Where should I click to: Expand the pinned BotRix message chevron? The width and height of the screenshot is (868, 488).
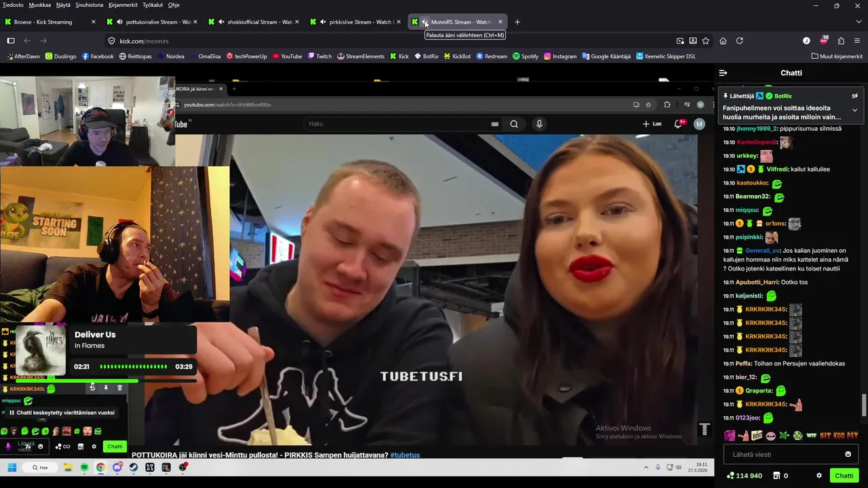coord(854,110)
